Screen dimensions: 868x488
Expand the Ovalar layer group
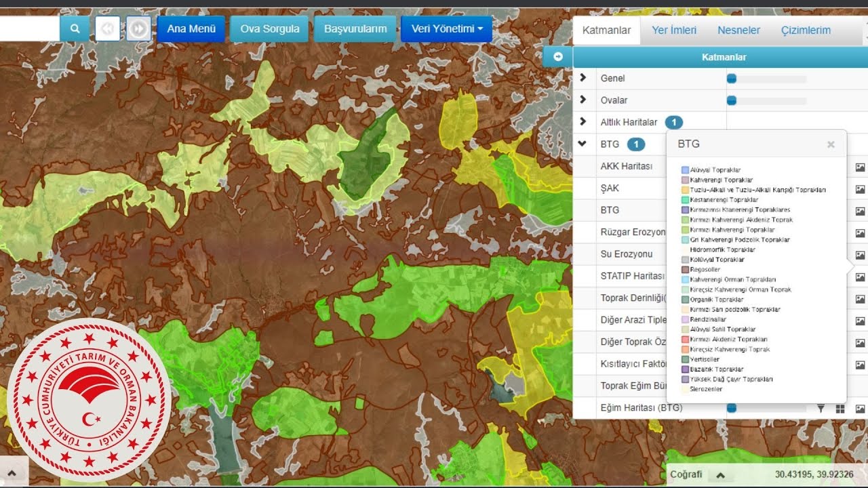tap(583, 100)
